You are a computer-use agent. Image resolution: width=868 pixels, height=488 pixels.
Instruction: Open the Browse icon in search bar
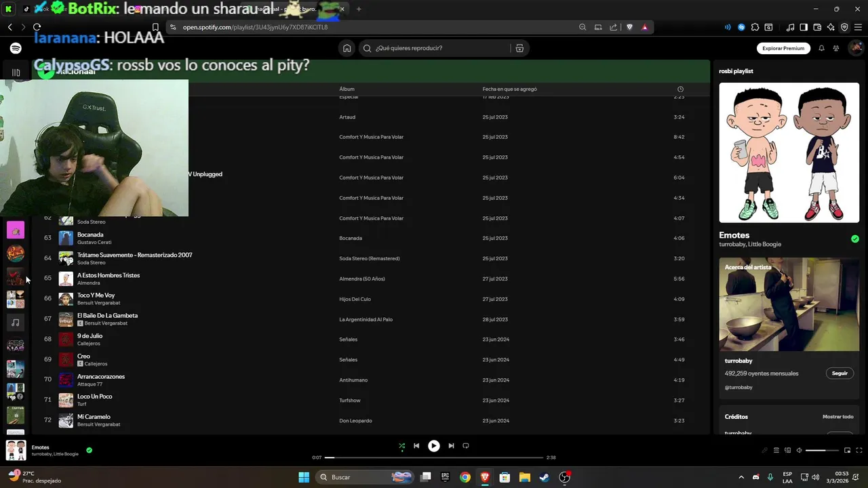519,48
